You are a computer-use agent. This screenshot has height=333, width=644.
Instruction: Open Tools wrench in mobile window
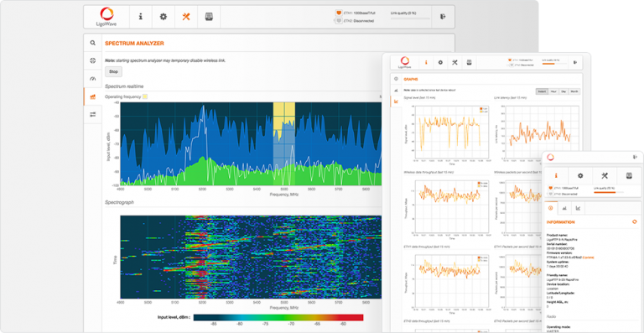(x=605, y=176)
